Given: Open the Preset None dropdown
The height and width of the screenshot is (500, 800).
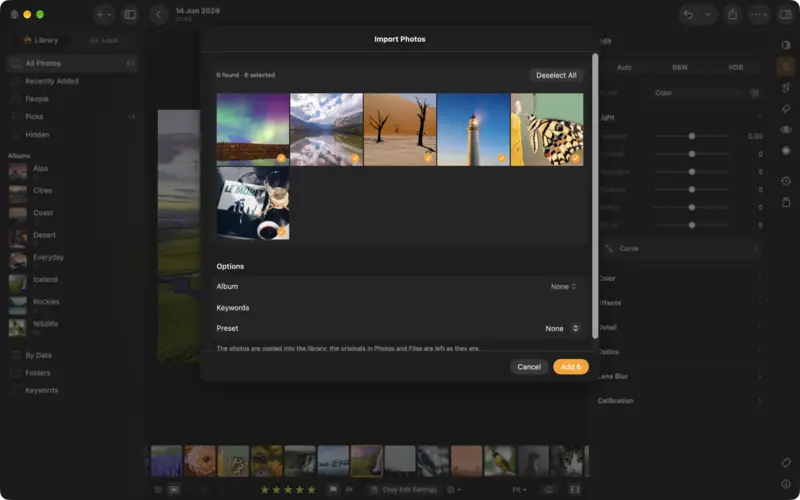Looking at the screenshot, I should [x=562, y=329].
